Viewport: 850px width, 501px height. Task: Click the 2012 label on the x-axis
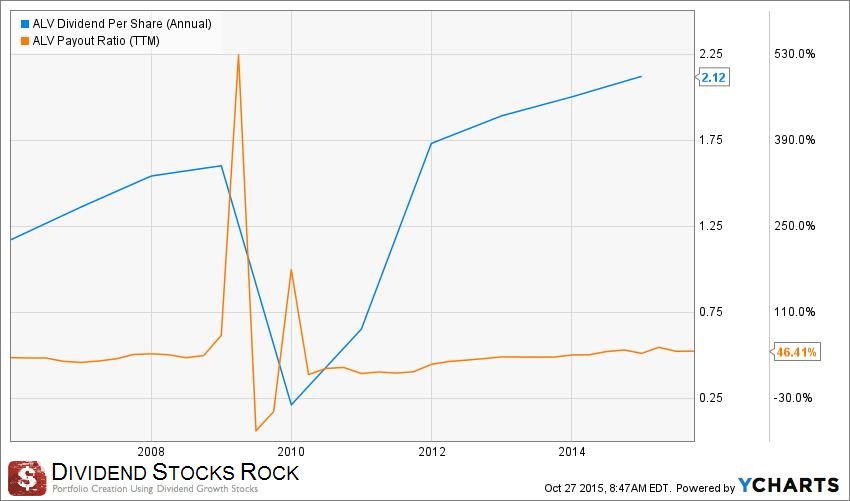coord(431,450)
